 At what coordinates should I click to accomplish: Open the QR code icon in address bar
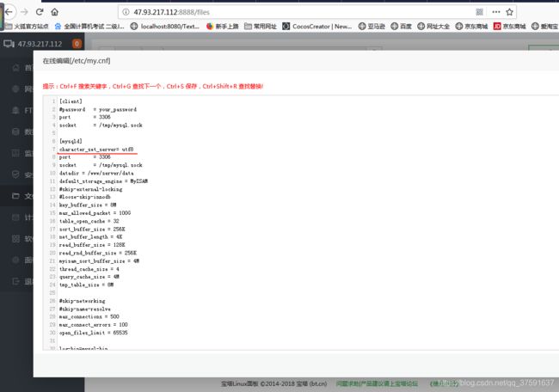tap(480, 12)
